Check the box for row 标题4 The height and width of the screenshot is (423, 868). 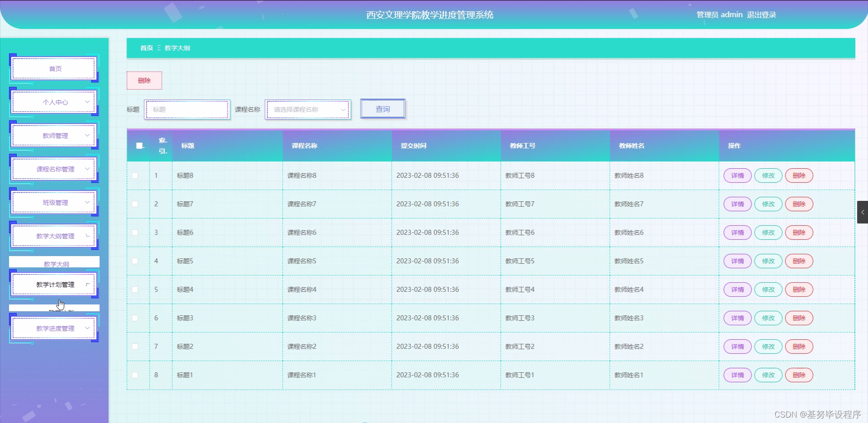(x=135, y=290)
